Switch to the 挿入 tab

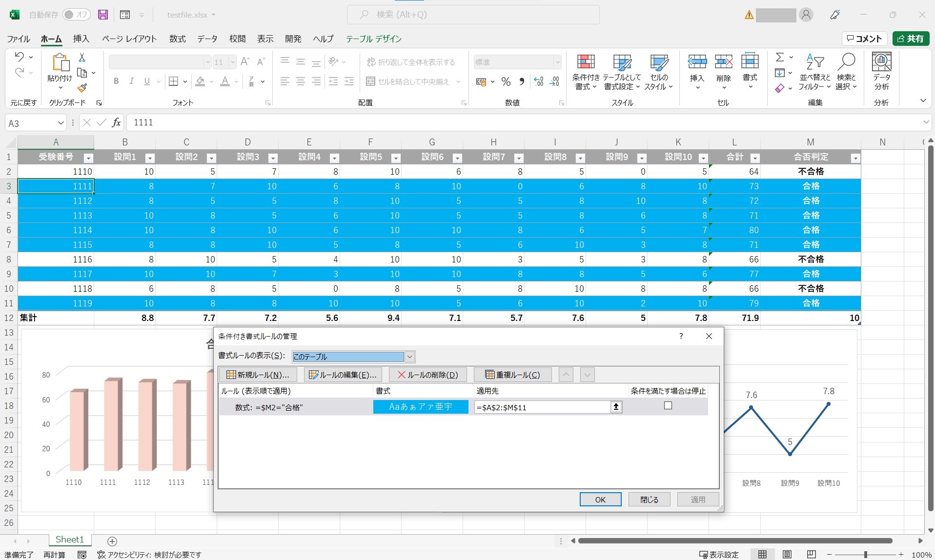(81, 39)
